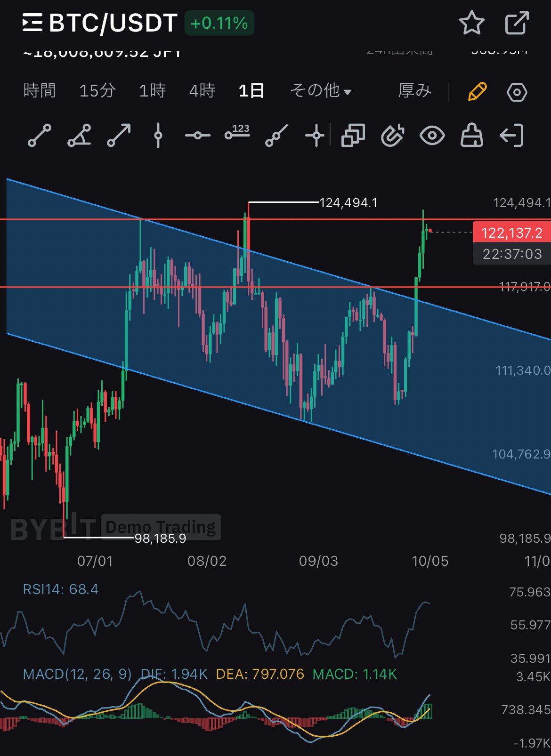Add BTC/USDT to favorites with the star
The height and width of the screenshot is (756, 551).
[471, 23]
